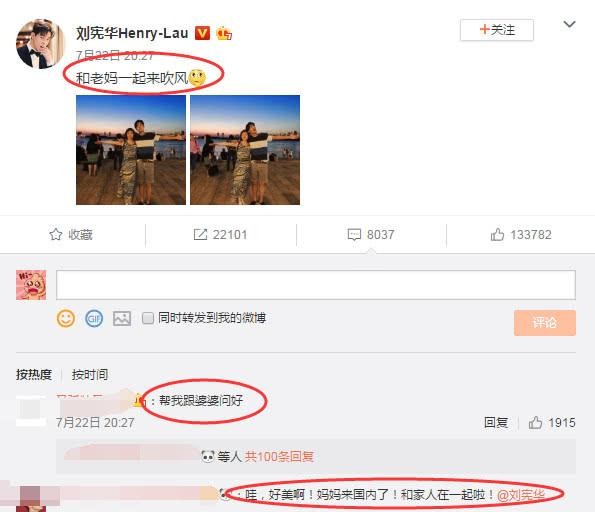Viewport: 595px width, 512px height.
Task: Click the 收藏 star icon
Action: tap(55, 235)
